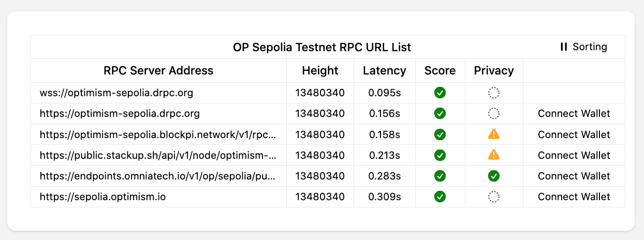Viewport: 644px width, 240px height.
Task: Sort by the Score column header
Action: click(440, 71)
